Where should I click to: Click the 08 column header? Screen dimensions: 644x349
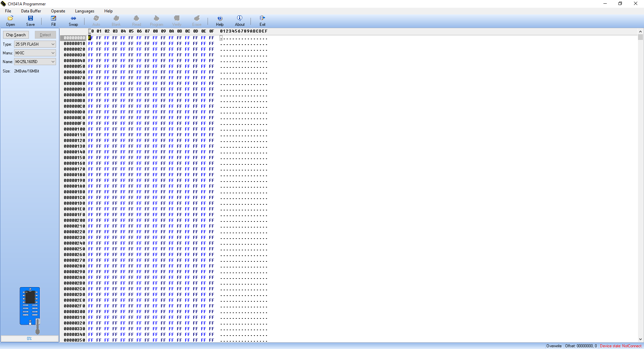pos(155,31)
